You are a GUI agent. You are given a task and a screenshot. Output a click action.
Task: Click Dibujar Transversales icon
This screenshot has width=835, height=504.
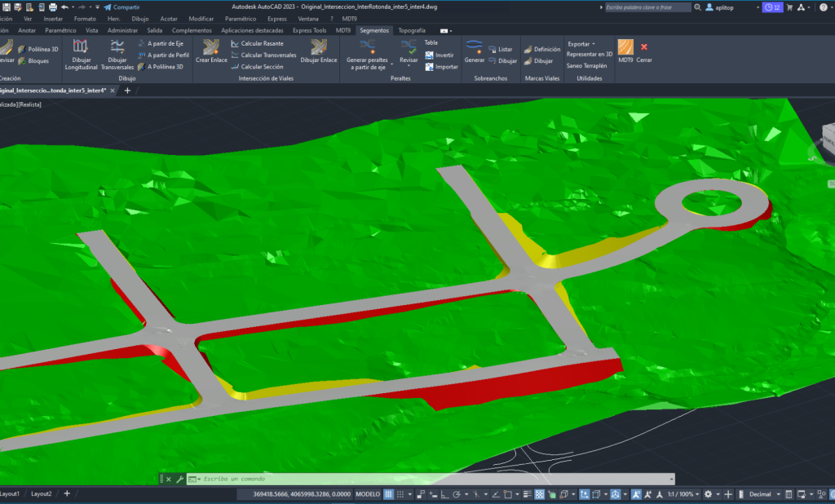point(117,47)
